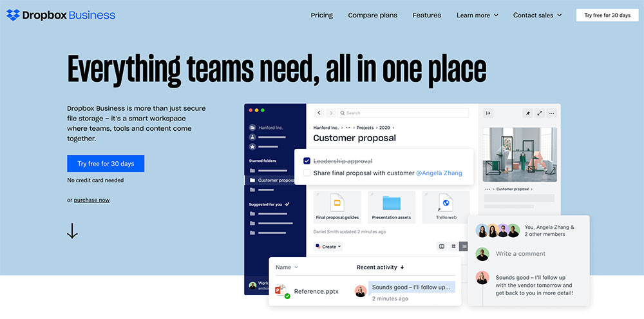Open the Pricing page
644x319 pixels.
click(321, 15)
